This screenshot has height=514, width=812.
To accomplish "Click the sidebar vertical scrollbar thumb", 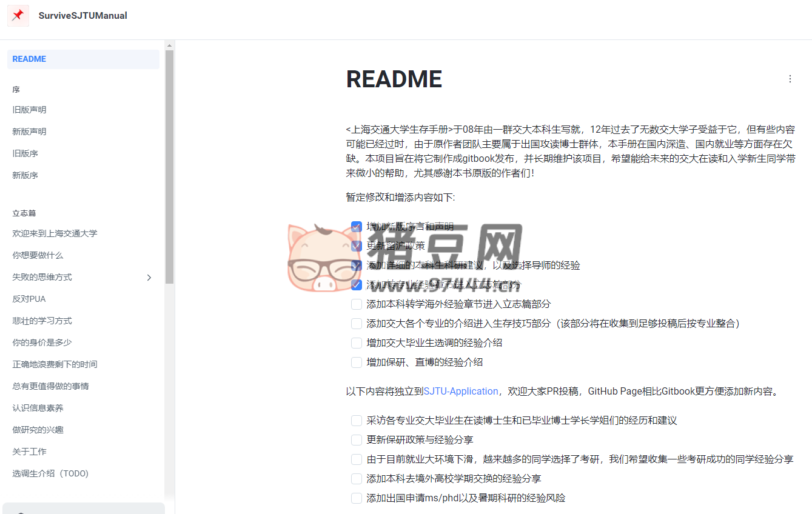I will pos(169,167).
